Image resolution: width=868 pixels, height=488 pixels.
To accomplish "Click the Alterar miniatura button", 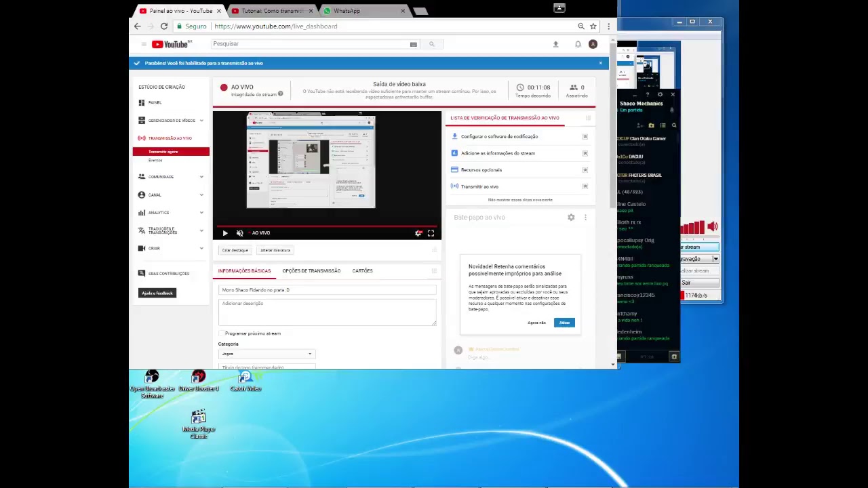I will [275, 250].
